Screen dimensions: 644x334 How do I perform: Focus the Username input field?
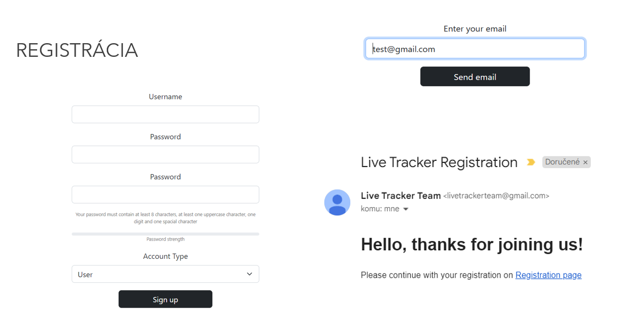165,114
